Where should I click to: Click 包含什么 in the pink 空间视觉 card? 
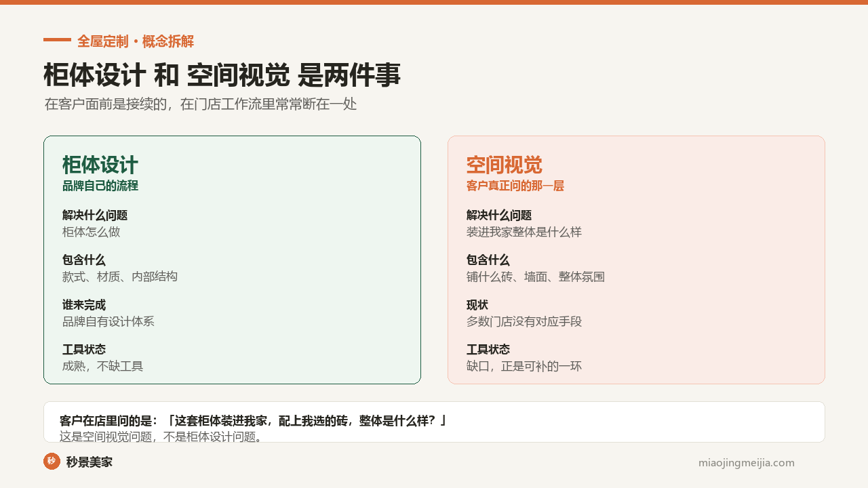click(x=488, y=260)
